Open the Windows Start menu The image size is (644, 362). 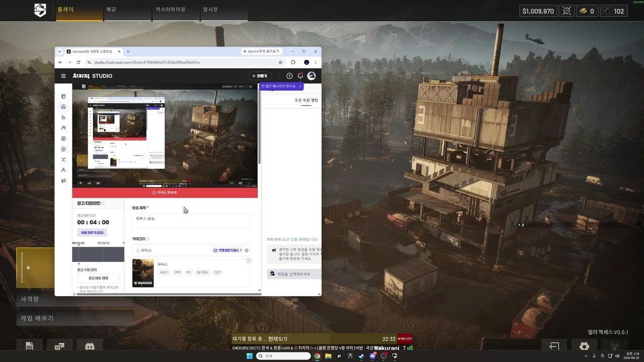coord(249,356)
